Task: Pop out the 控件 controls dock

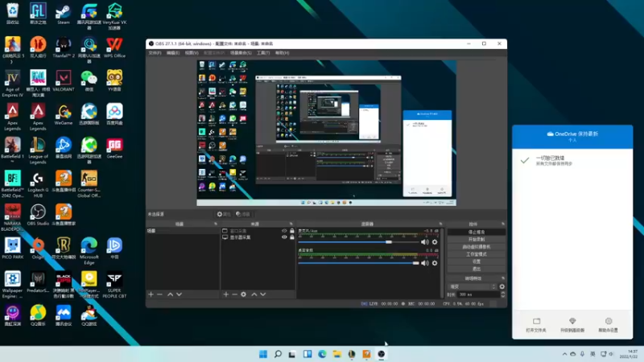Action: [503, 224]
